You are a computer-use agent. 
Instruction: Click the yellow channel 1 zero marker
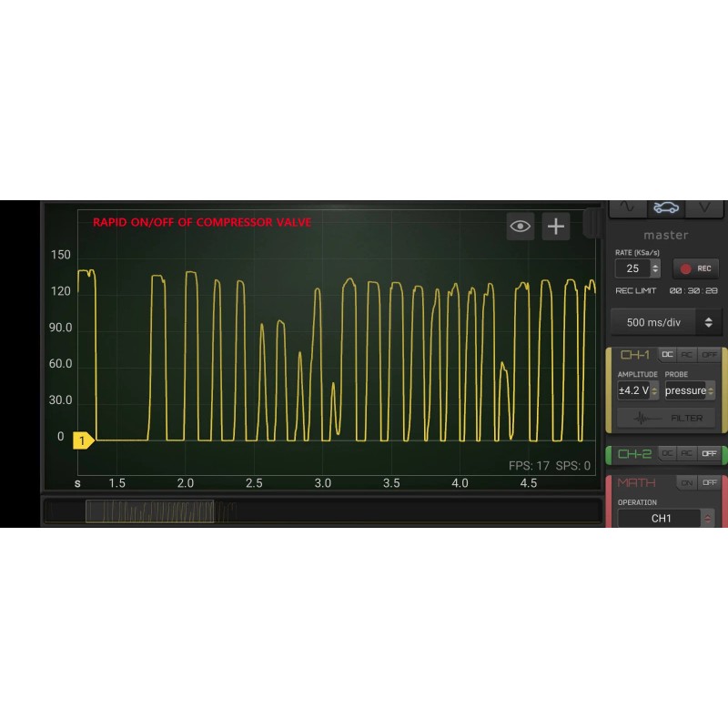pyautogui.click(x=83, y=440)
